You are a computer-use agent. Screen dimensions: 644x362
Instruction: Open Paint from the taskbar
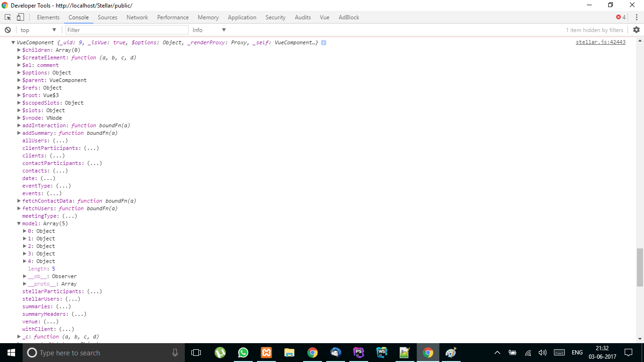click(x=451, y=353)
